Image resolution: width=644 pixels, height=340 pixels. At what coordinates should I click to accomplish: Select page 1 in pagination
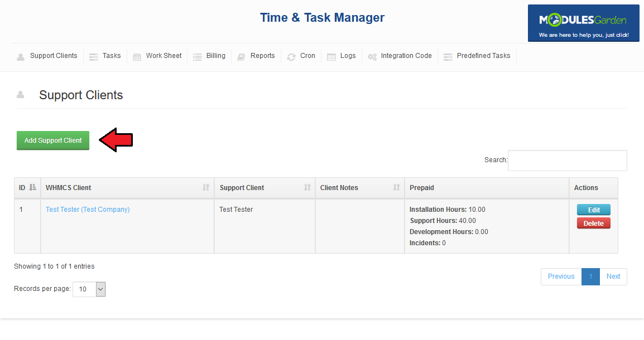click(x=590, y=276)
